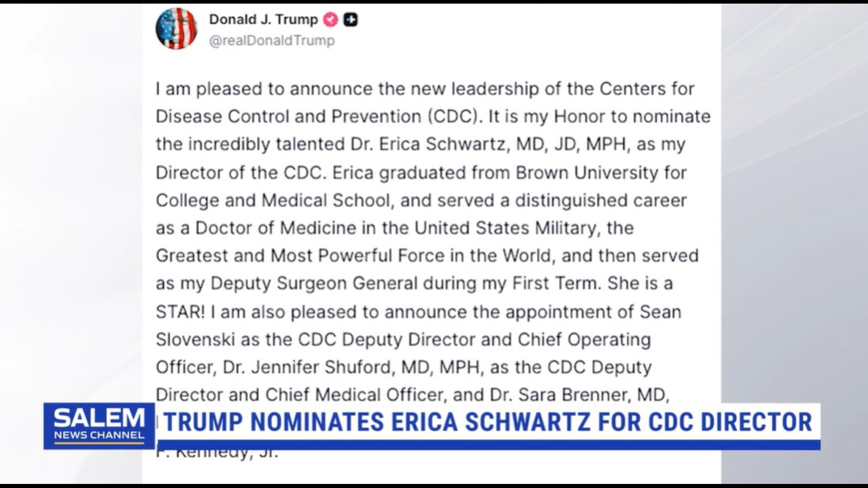Click the pink verified checkmark badge
The width and height of the screenshot is (868, 488).
pyautogui.click(x=330, y=20)
